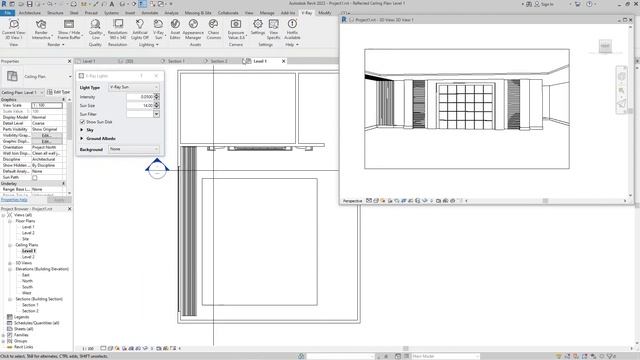
Task: Open the Ceiling Plan: Level 1 instance dropdown
Action: coord(22,92)
